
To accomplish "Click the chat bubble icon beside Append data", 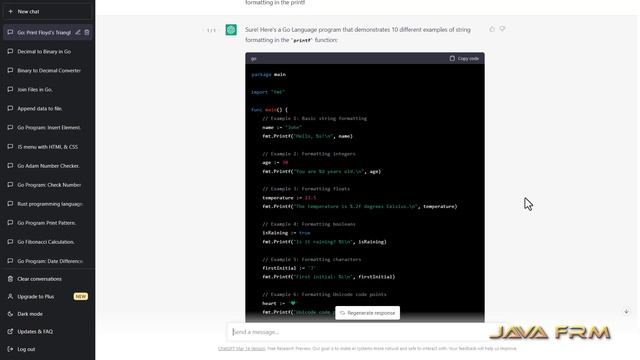I will tap(10, 109).
